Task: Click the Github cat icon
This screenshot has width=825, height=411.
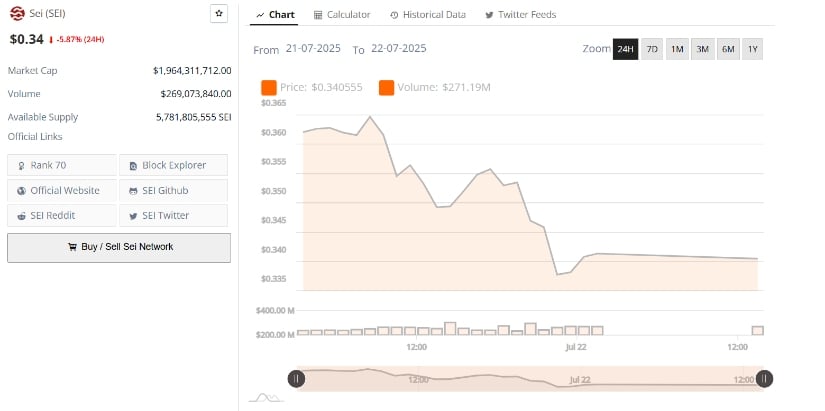Action: coord(134,191)
